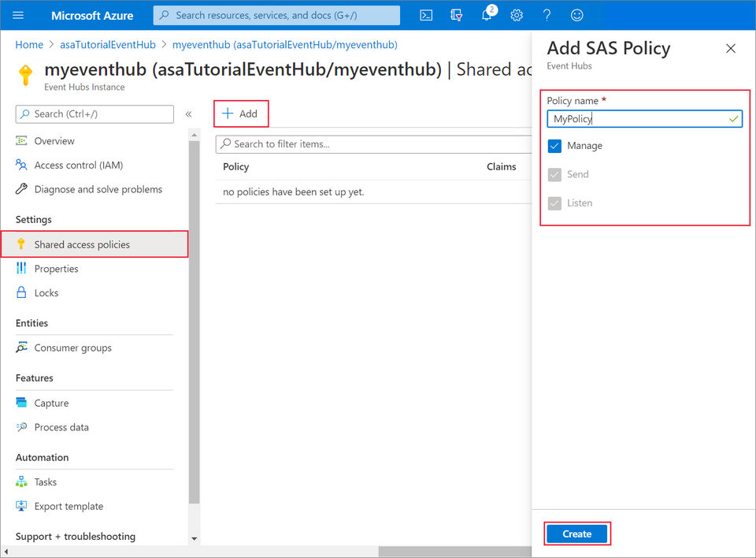Click sidebar scrollbar up arrow
Image resolution: width=756 pixels, height=558 pixels.
click(x=195, y=136)
